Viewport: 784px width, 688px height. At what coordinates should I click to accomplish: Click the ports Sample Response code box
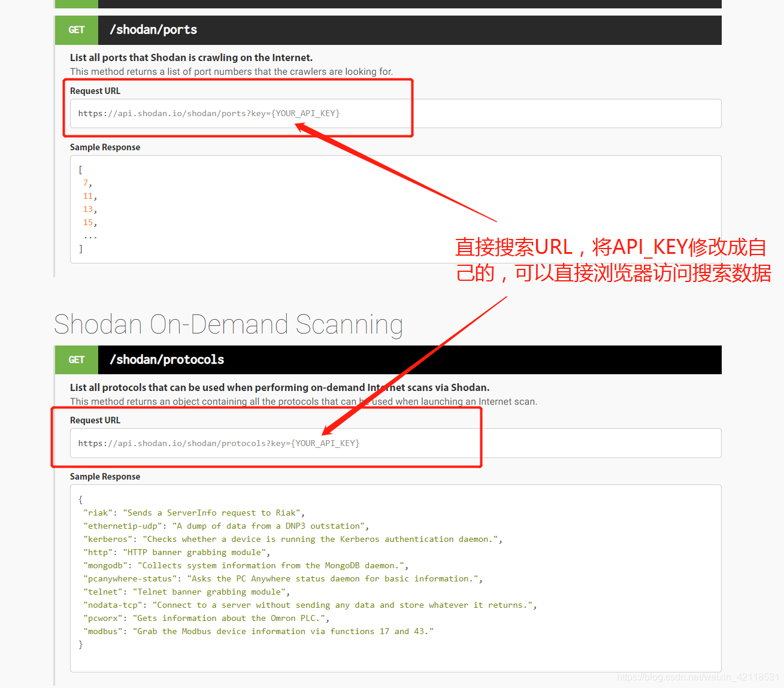pyautogui.click(x=395, y=210)
